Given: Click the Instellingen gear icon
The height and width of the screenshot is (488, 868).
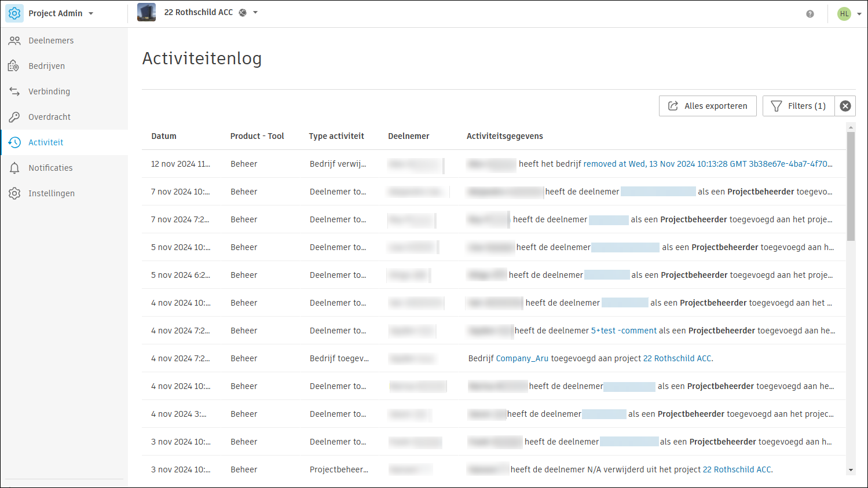Looking at the screenshot, I should pos(14,193).
